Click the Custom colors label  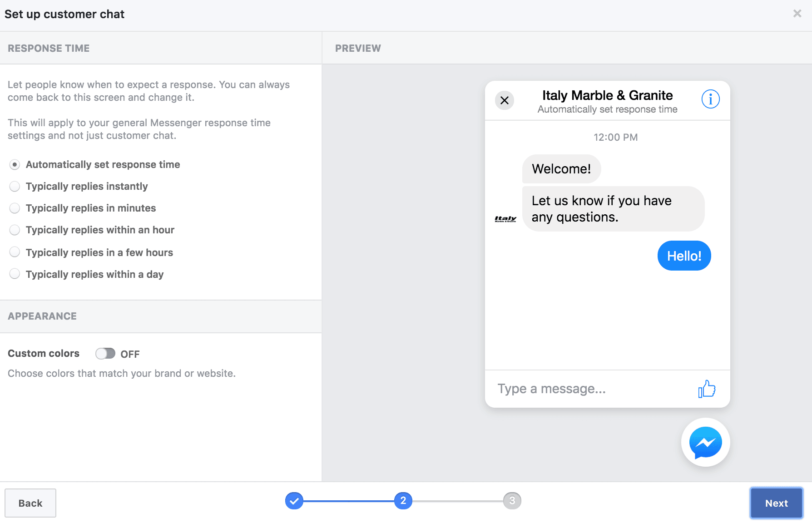pyautogui.click(x=44, y=353)
